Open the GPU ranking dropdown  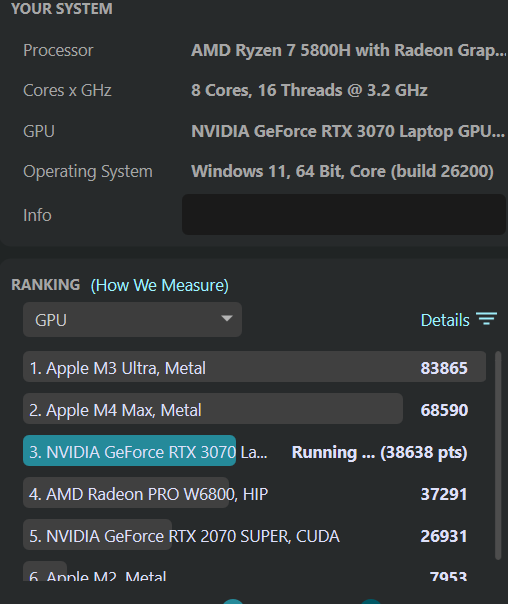tap(132, 320)
